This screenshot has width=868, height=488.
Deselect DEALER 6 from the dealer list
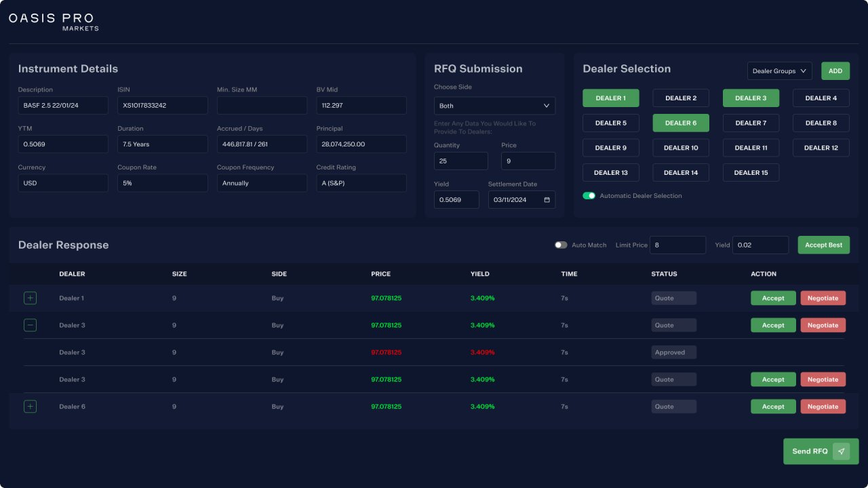(680, 123)
